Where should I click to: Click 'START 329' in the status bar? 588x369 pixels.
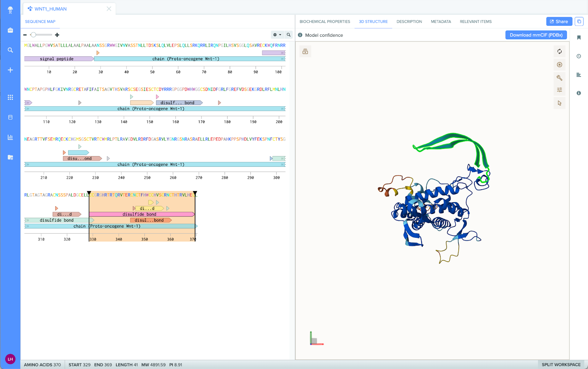(x=79, y=365)
